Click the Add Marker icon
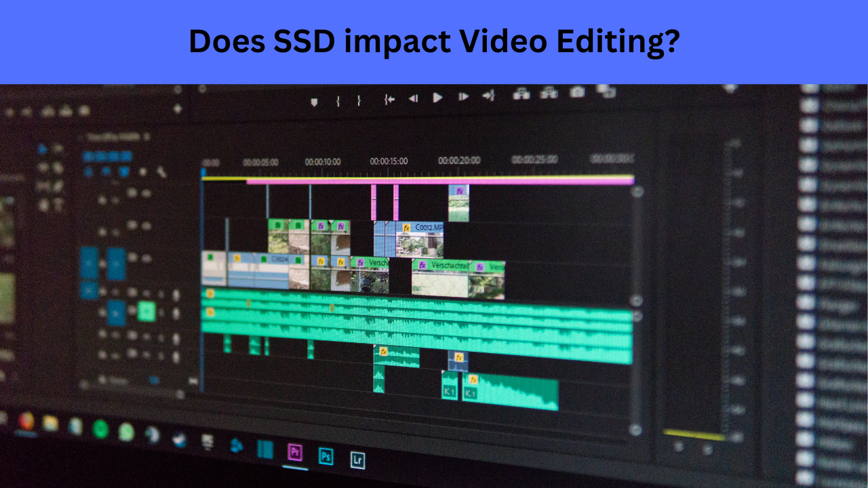This screenshot has height=488, width=868. 314,102
